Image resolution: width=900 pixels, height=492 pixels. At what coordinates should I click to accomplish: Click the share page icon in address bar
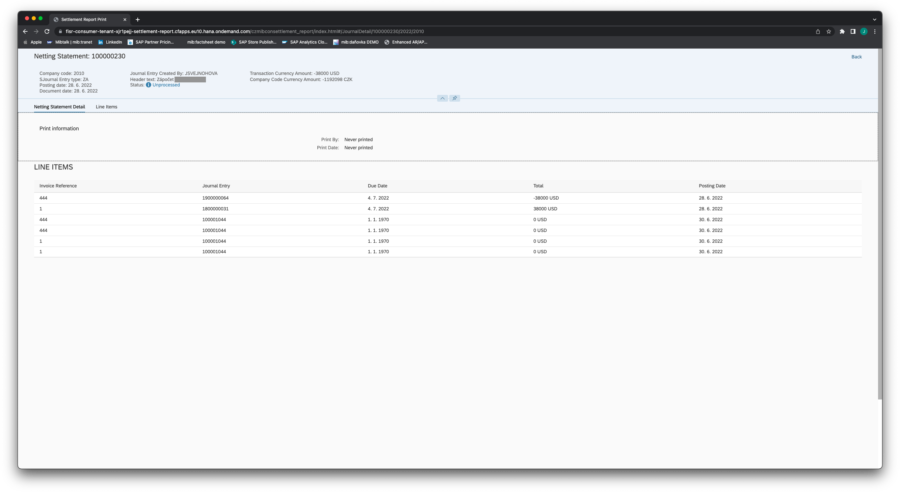click(x=816, y=31)
